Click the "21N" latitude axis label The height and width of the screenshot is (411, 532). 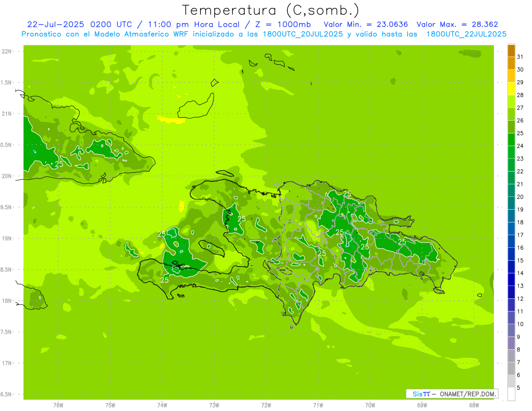[8, 114]
